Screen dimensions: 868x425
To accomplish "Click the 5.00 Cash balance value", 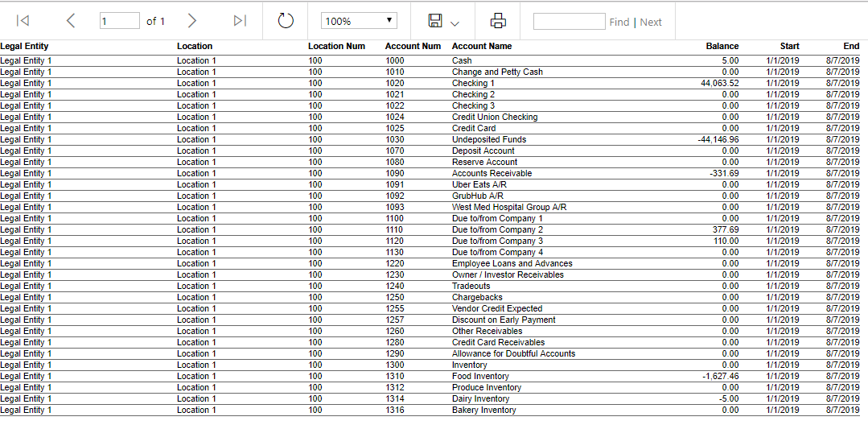I will 730,60.
